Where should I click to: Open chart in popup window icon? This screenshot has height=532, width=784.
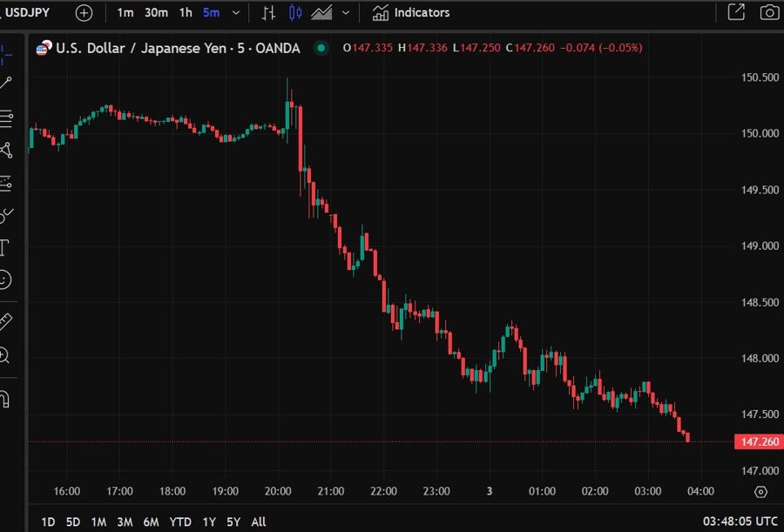point(736,13)
